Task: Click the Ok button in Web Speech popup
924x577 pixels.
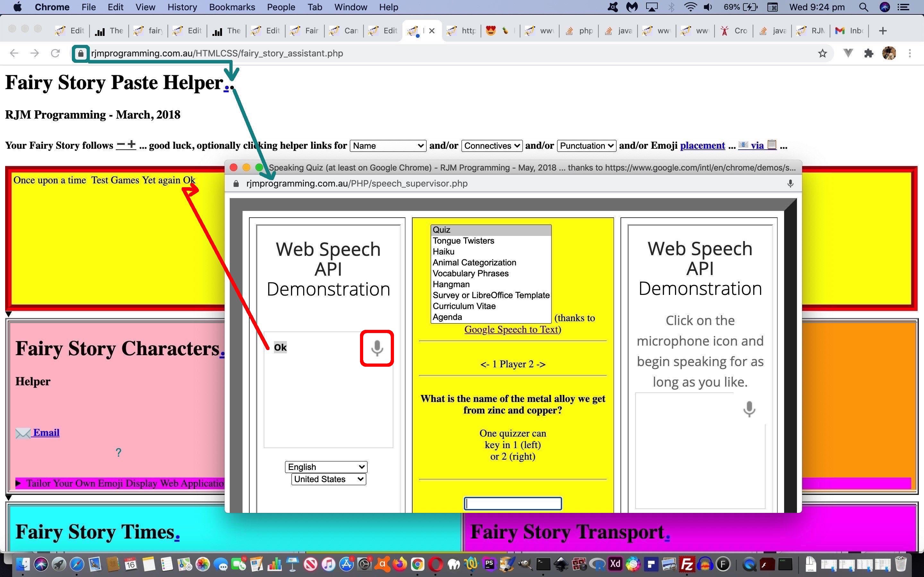Action: 279,347
